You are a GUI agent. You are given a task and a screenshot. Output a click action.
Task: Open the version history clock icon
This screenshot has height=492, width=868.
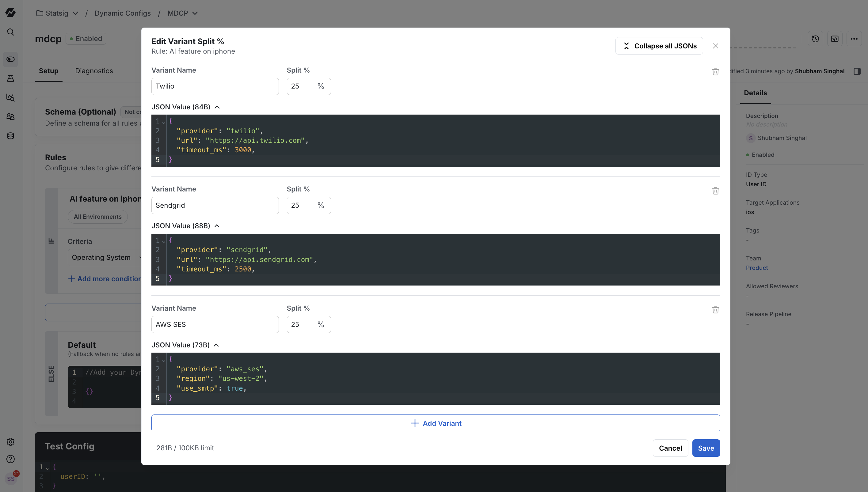click(816, 39)
